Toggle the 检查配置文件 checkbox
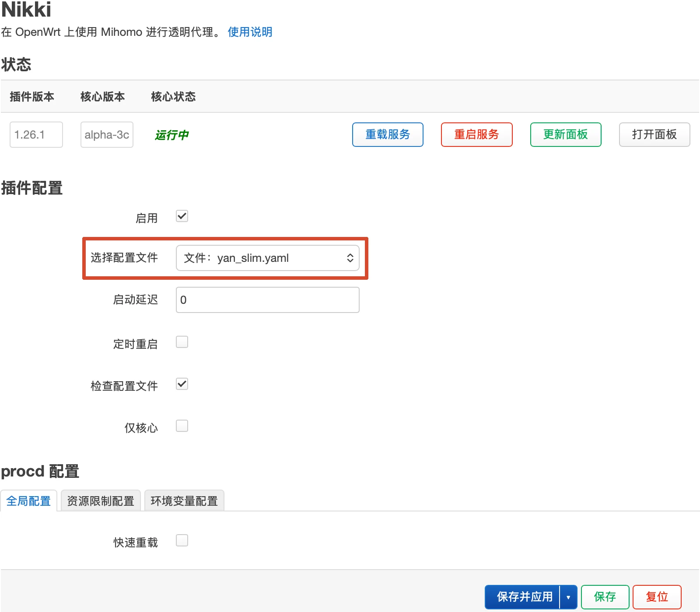This screenshot has width=700, height=612. (x=182, y=384)
